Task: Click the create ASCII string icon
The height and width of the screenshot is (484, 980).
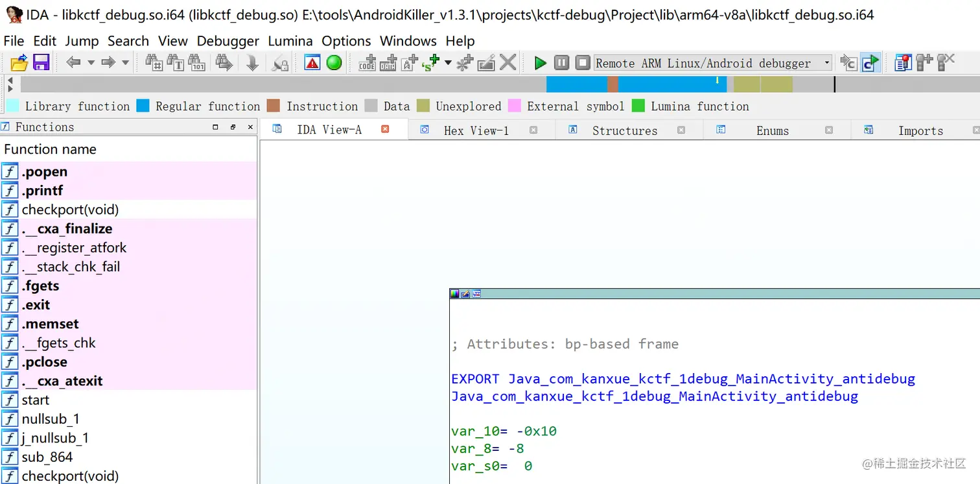Action: [x=410, y=63]
